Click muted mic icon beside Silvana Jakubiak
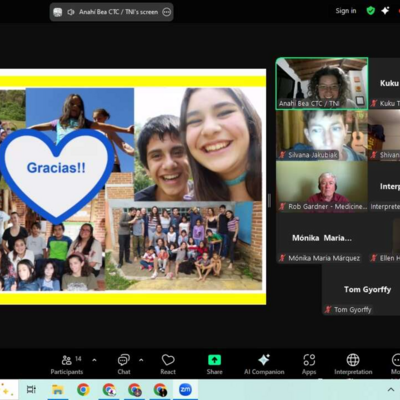This screenshot has height=400, width=400. [282, 155]
